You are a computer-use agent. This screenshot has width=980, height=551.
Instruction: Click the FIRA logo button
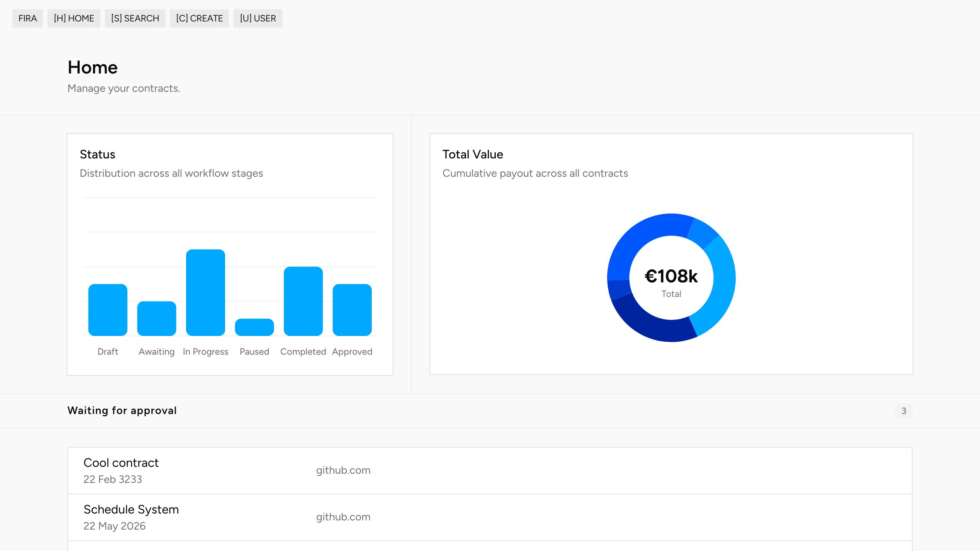pyautogui.click(x=28, y=18)
